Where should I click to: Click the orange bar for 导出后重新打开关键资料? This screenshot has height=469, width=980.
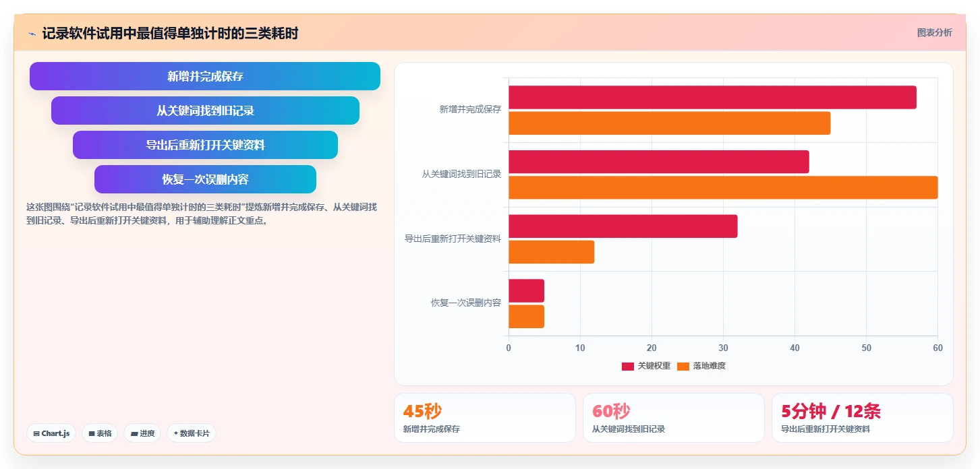coord(551,252)
